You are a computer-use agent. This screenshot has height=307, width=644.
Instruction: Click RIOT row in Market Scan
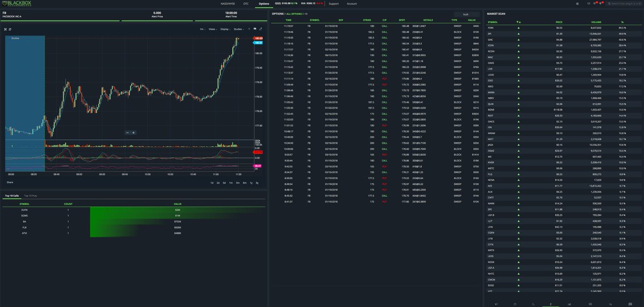tap(562, 115)
